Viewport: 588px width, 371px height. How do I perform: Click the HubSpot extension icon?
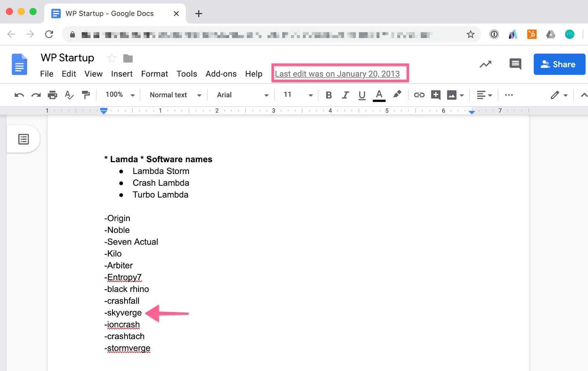click(532, 35)
